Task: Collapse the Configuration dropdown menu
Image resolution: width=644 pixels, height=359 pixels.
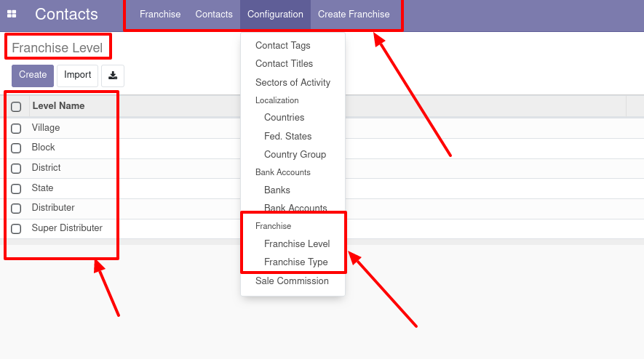Action: (275, 14)
